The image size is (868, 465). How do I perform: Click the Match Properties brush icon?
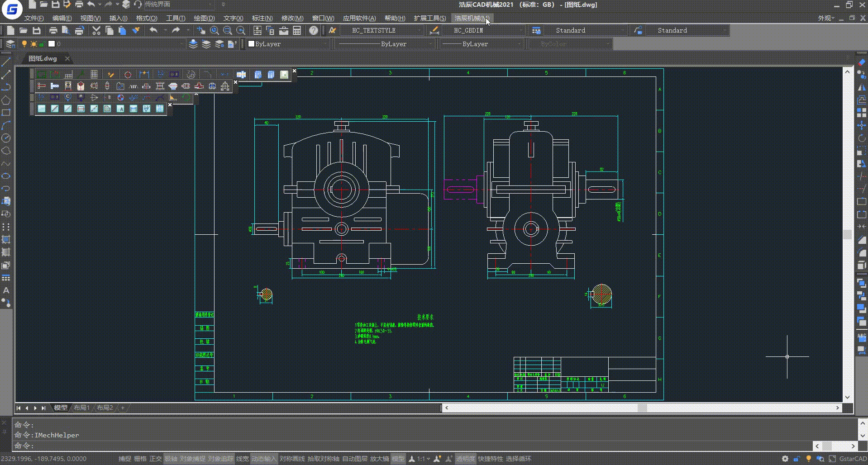coord(135,30)
